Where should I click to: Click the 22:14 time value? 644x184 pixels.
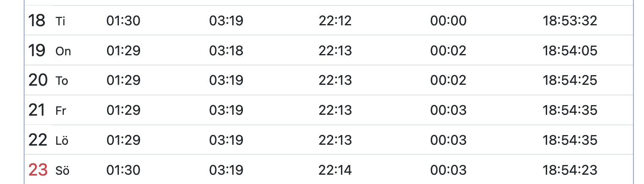click(x=335, y=170)
